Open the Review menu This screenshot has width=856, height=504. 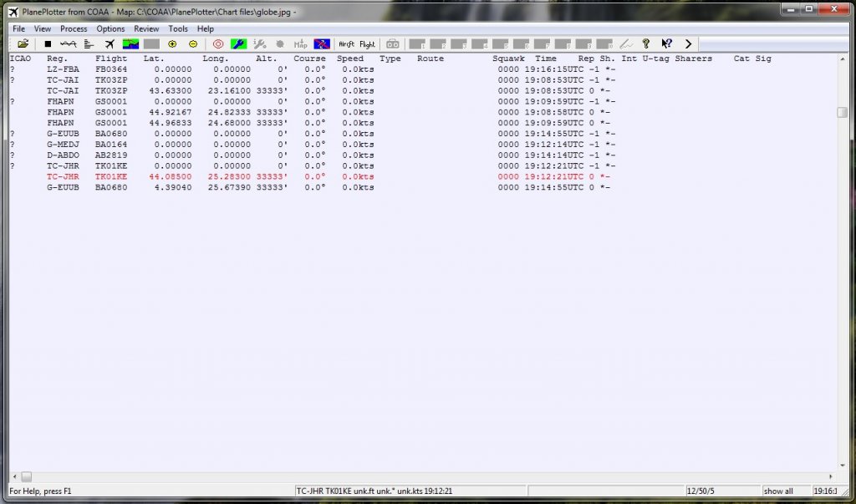click(x=146, y=29)
